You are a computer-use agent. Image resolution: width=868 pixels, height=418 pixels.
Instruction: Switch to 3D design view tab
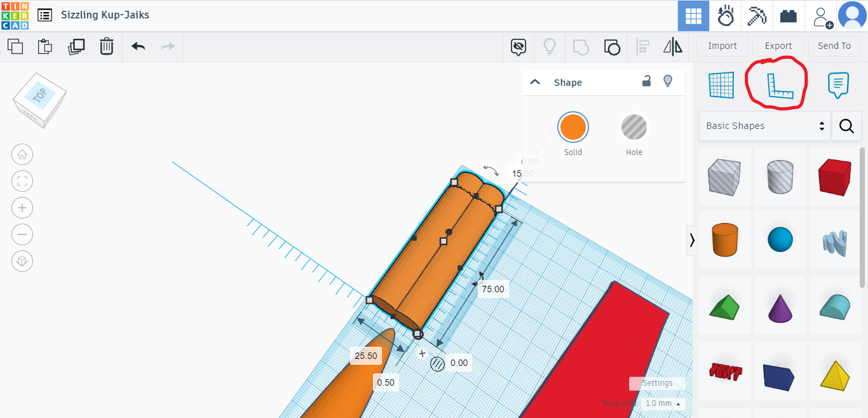click(x=693, y=15)
